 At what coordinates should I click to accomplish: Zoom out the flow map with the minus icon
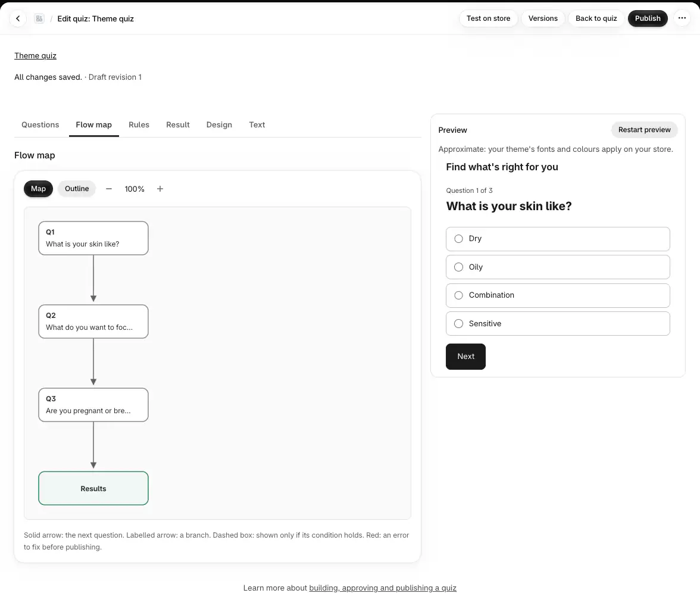108,189
